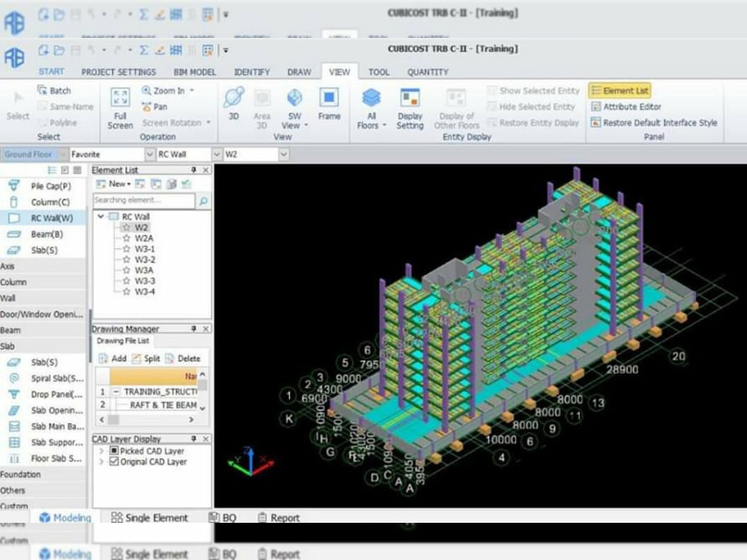
Task: Open the W2 element name combo box
Action: pyautogui.click(x=256, y=155)
